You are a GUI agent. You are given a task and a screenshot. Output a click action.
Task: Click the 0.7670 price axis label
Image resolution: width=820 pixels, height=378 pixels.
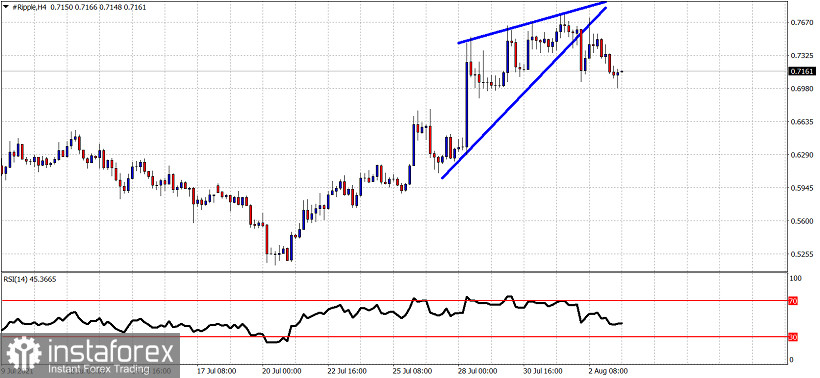click(802, 22)
